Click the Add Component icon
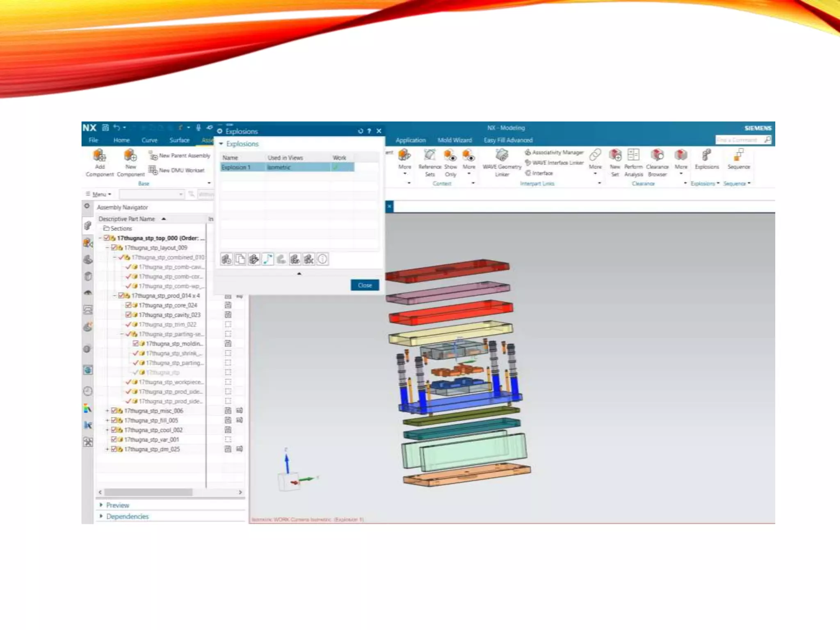Screen dimensions: 840x630 pos(100,156)
